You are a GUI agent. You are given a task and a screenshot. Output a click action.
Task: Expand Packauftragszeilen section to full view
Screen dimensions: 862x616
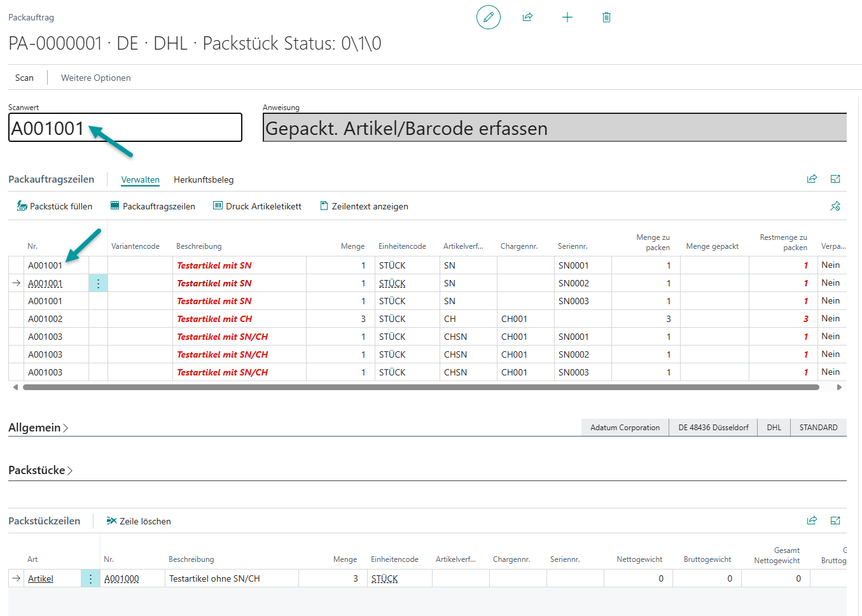(835, 179)
